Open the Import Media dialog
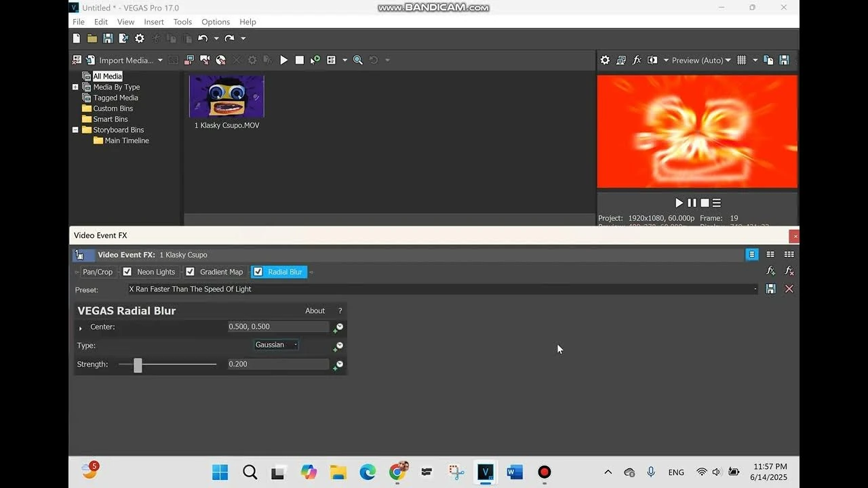This screenshot has width=868, height=488. [122, 60]
